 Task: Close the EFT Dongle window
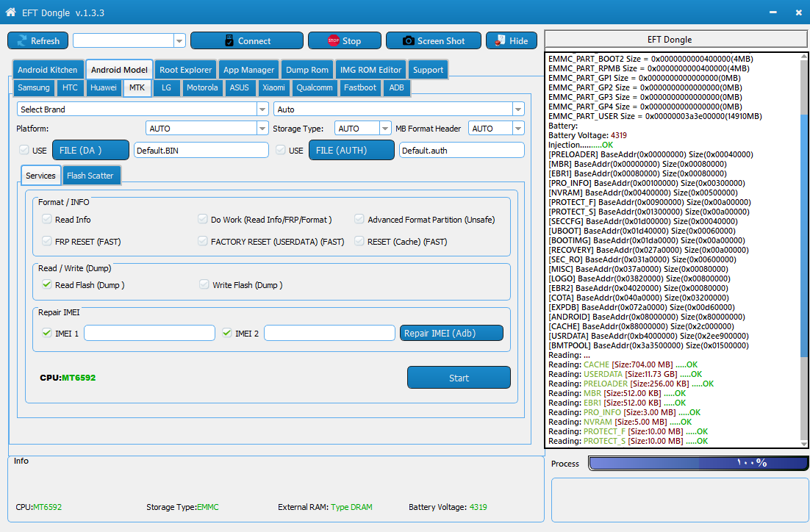coord(799,12)
